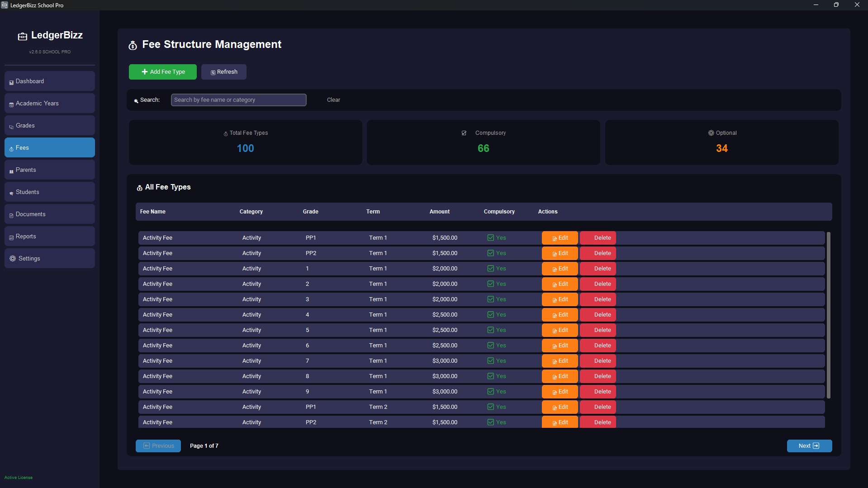Add a new fee type
The image size is (868, 488).
[163, 72]
